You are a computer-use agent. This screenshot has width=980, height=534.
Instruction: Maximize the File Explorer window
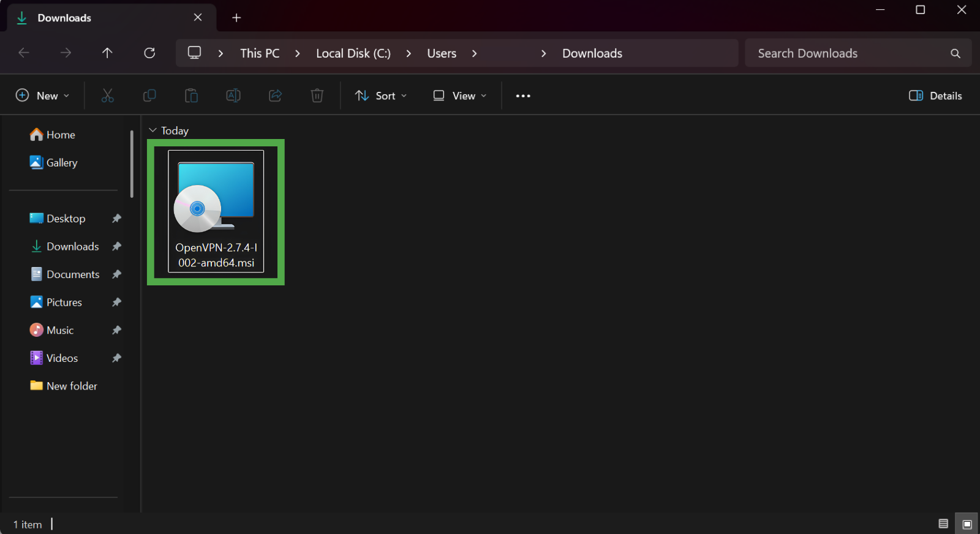920,10
